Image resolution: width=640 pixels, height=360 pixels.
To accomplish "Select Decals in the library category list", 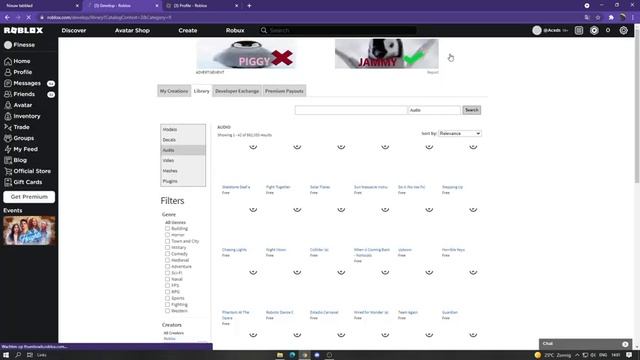I will tap(183, 140).
